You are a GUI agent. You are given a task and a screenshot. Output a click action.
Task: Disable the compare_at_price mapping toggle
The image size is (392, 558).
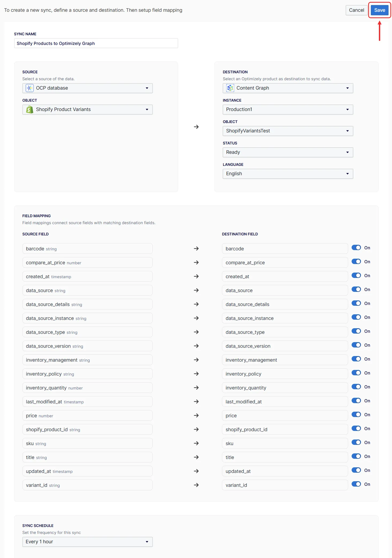[356, 262]
